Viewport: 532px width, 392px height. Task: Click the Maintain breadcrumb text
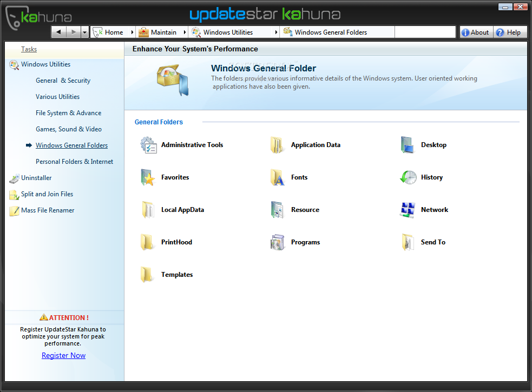pyautogui.click(x=163, y=32)
